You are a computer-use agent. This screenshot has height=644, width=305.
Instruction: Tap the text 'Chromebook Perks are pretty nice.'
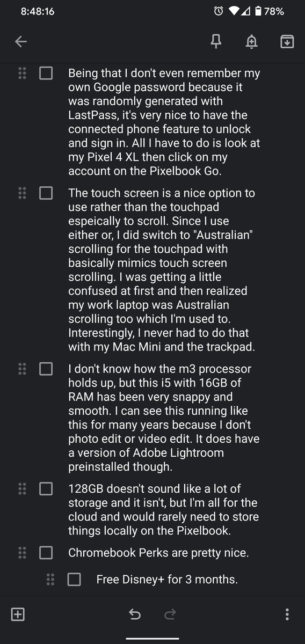158,553
